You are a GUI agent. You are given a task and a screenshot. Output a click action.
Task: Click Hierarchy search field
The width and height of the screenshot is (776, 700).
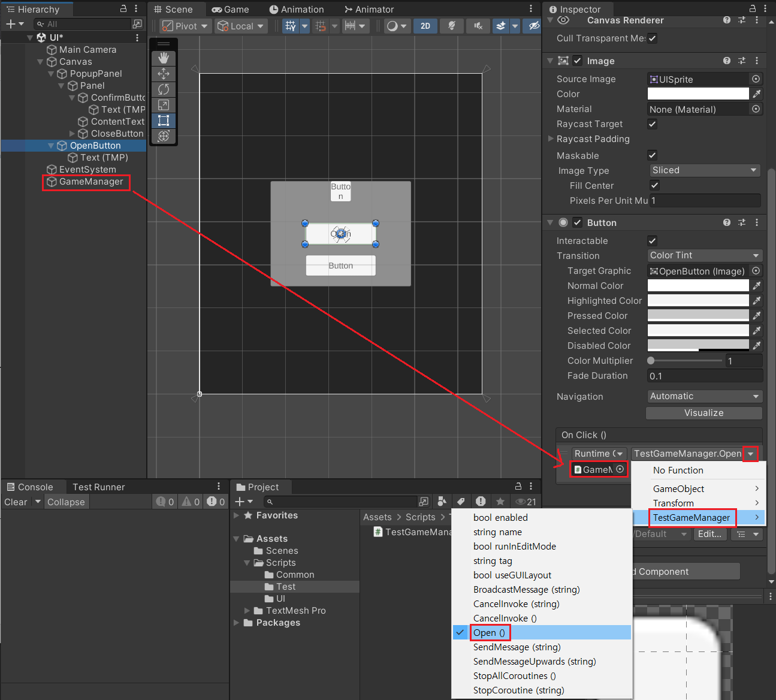click(x=83, y=24)
